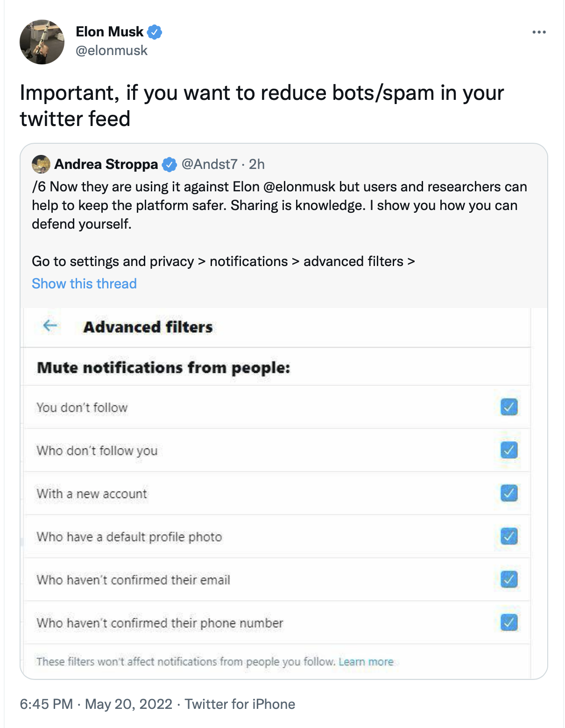
Task: Open the @elonmusk handle link
Action: (112, 50)
